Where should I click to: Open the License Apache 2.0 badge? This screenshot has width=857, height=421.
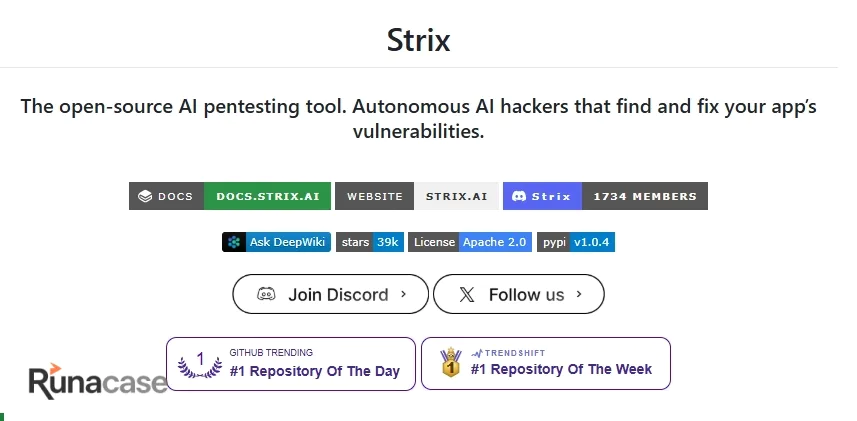[x=470, y=242]
